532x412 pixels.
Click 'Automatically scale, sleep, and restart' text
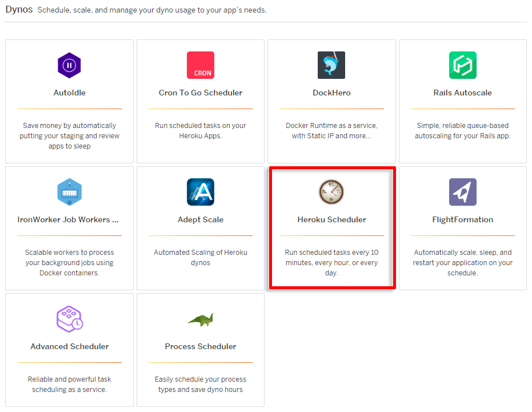[463, 263]
